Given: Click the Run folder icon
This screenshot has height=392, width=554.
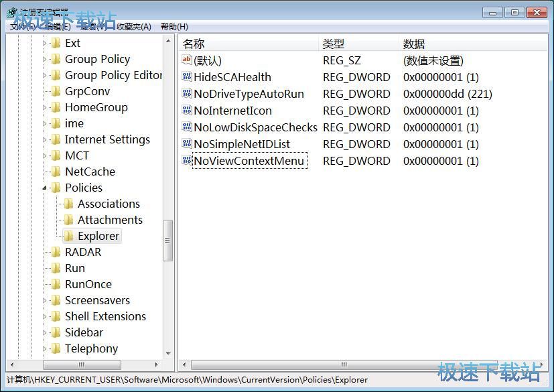Looking at the screenshot, I should 56,268.
